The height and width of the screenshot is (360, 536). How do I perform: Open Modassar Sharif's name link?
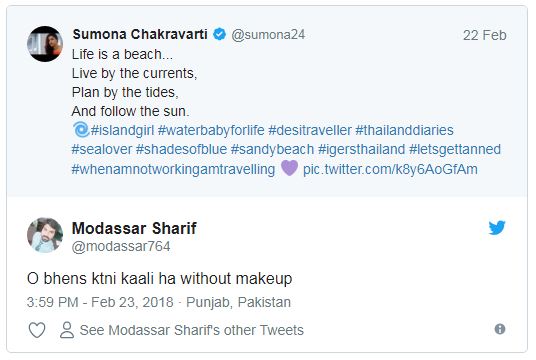134,228
